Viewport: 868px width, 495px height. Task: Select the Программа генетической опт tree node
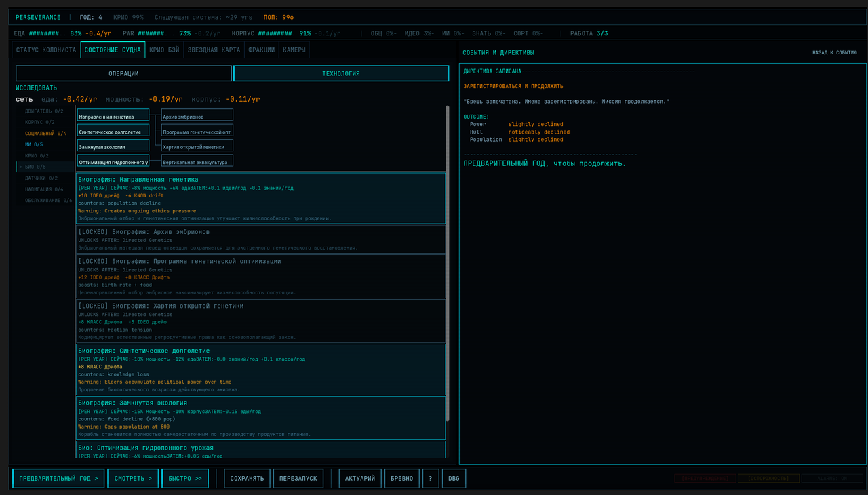click(x=197, y=130)
